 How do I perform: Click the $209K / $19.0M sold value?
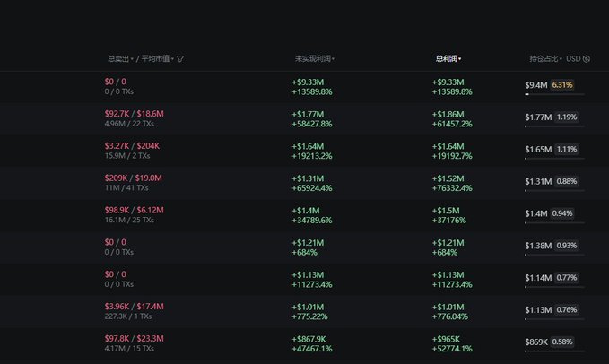point(133,178)
